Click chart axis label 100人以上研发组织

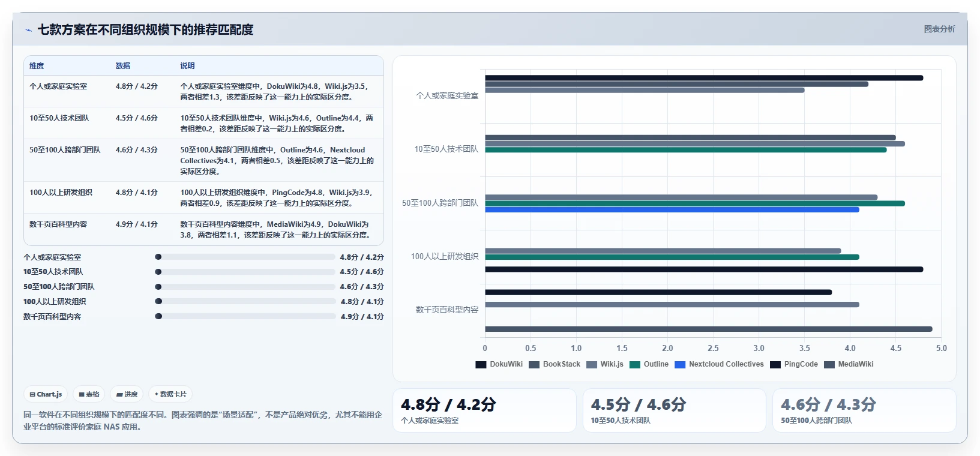point(445,257)
